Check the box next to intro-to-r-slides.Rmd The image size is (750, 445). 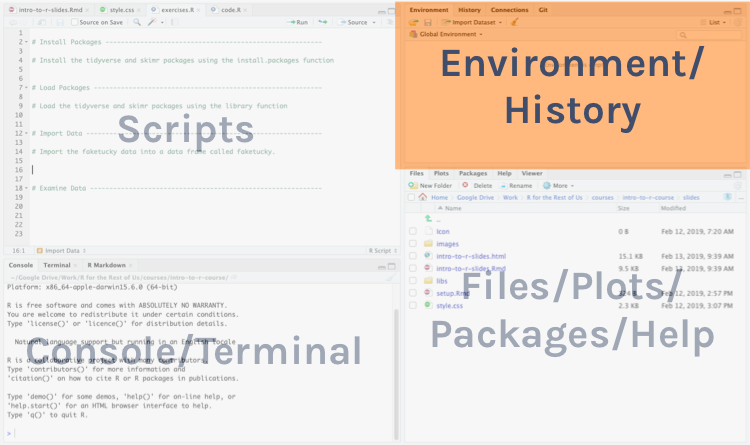(x=413, y=268)
